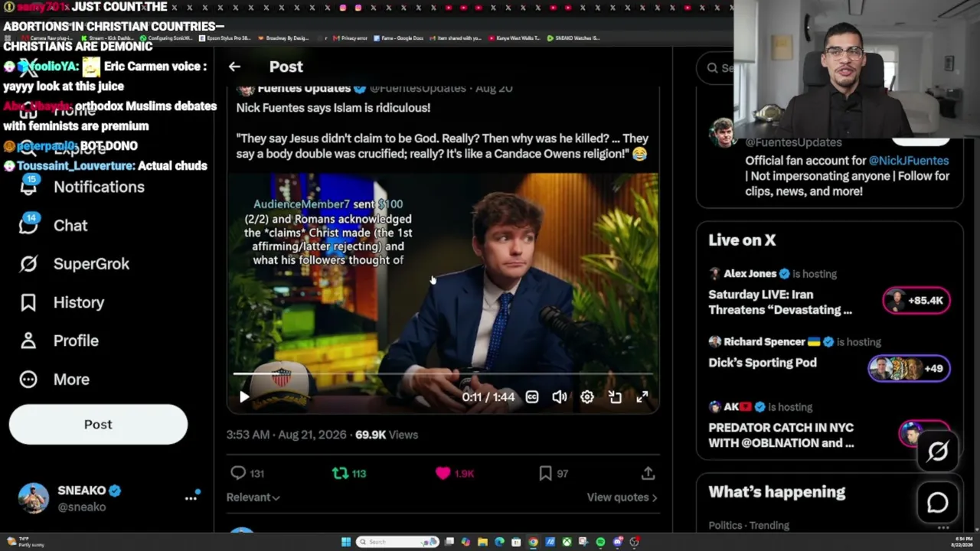980x551 pixels.
Task: Click the white Post button
Action: pyautogui.click(x=98, y=424)
